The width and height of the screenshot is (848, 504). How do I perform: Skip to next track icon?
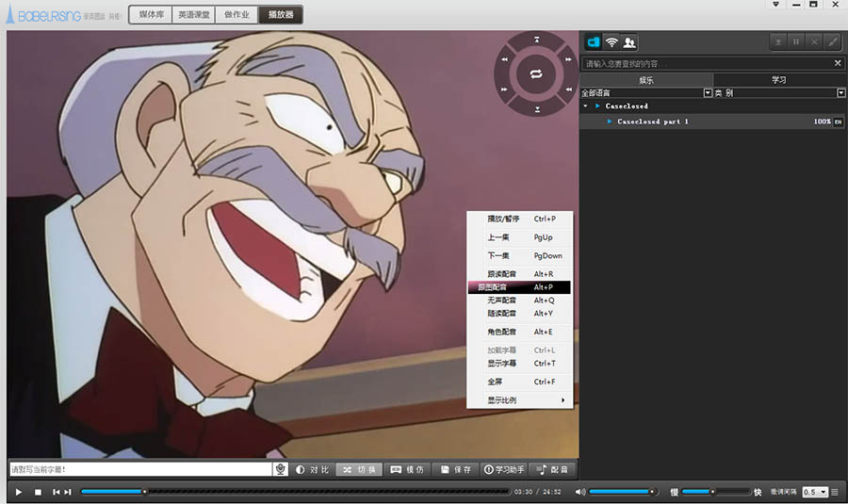[68, 492]
